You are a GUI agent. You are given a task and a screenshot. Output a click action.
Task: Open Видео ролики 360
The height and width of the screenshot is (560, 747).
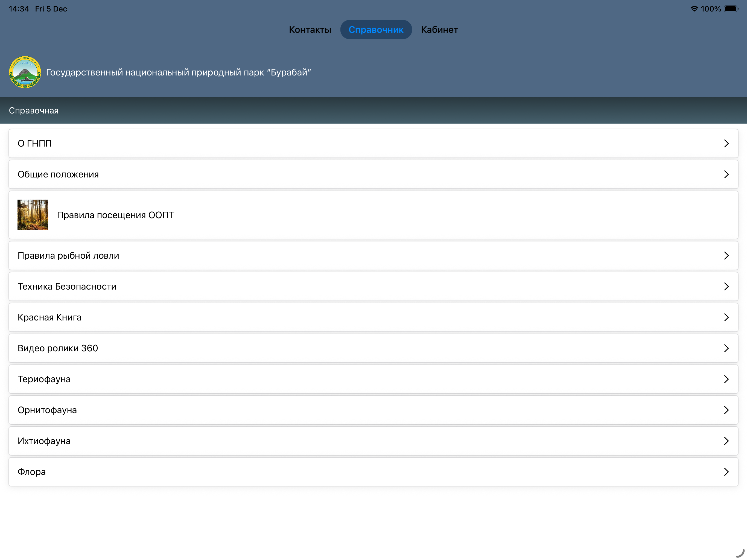[x=373, y=348]
